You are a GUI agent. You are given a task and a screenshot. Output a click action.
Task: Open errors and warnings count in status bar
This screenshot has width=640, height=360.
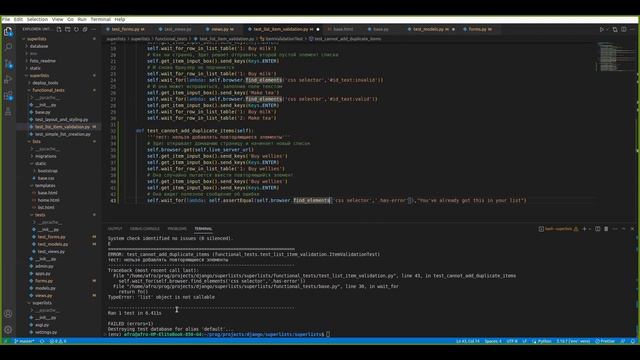coord(58,341)
